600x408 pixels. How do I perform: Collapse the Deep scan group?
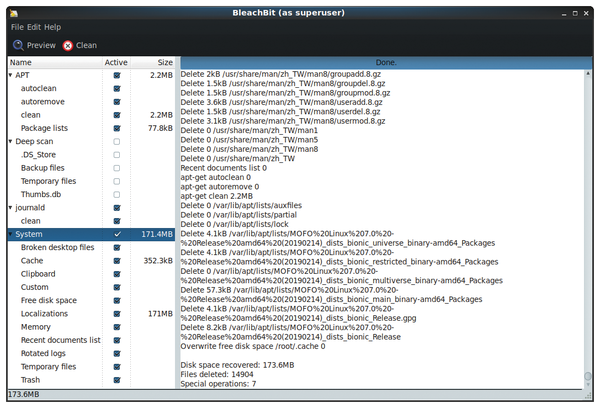(x=11, y=141)
